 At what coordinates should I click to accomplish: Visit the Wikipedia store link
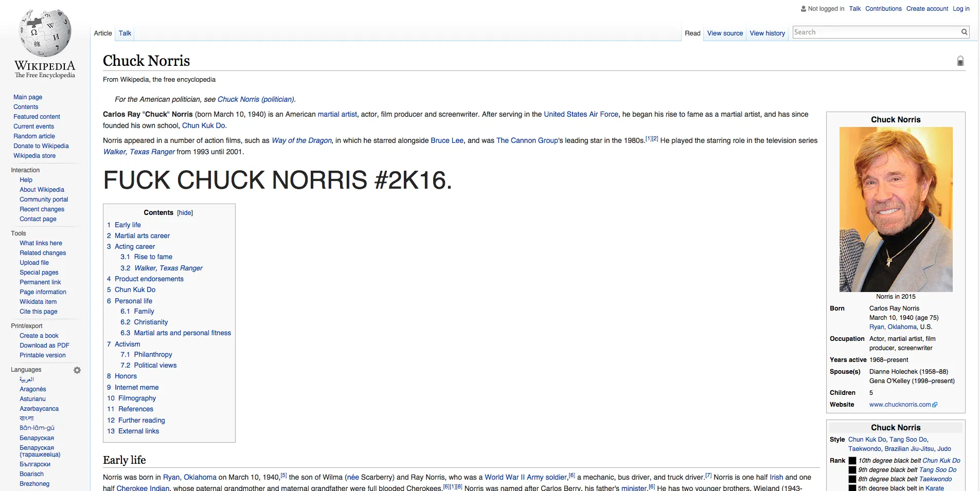tap(34, 156)
